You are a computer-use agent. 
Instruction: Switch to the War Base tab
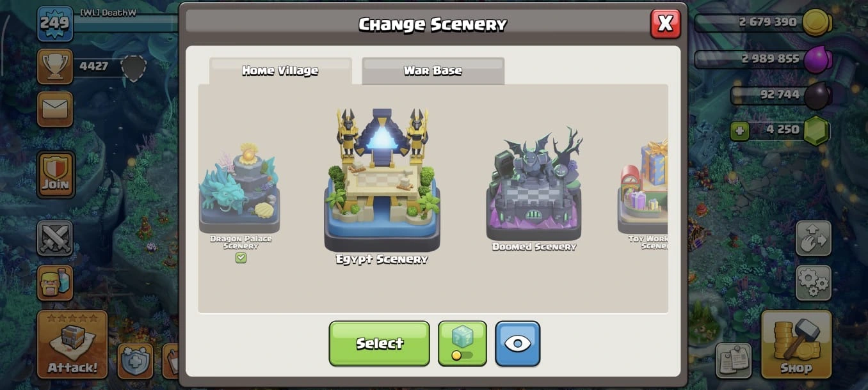(x=433, y=70)
